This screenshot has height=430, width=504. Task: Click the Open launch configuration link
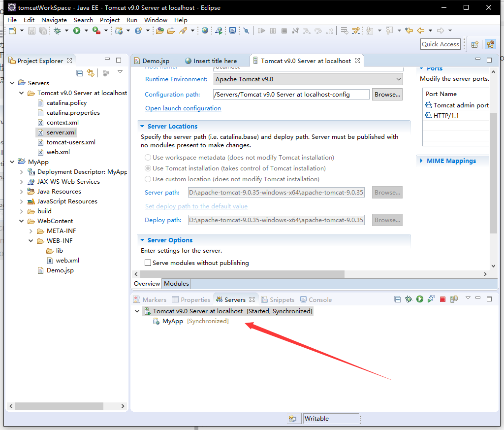pyautogui.click(x=183, y=108)
